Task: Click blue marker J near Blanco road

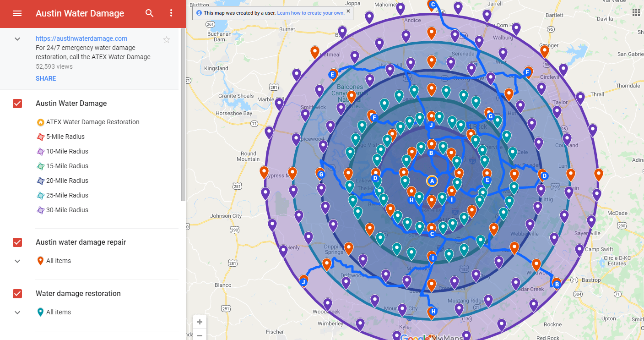Action: pos(303,282)
